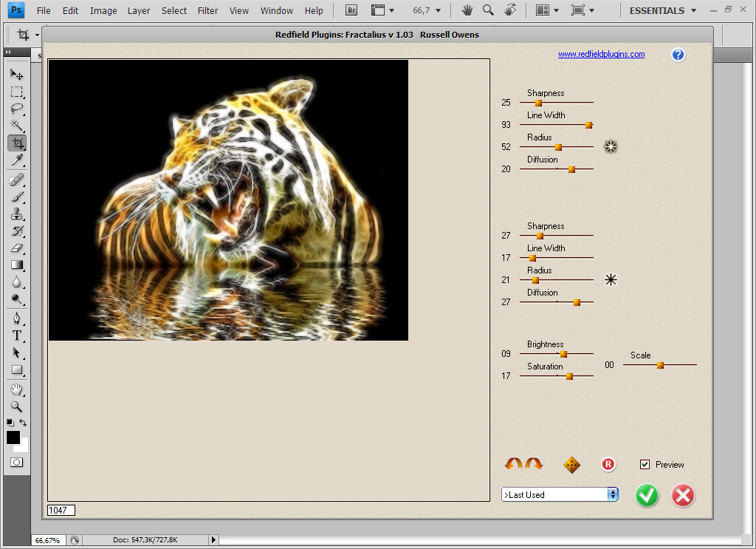Select the Rectangular Marquee tool
This screenshot has height=549, width=756.
17,92
